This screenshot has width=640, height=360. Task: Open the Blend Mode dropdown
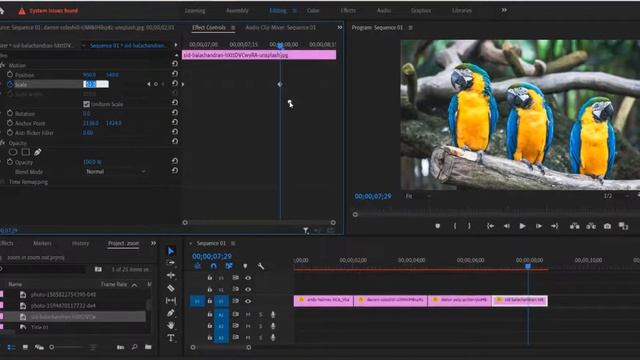click(116, 172)
